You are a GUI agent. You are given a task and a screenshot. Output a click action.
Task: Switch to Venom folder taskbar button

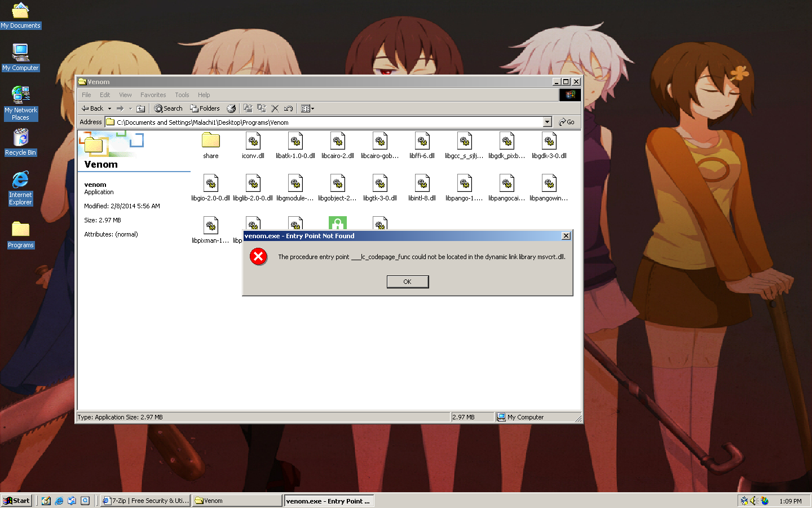point(237,501)
